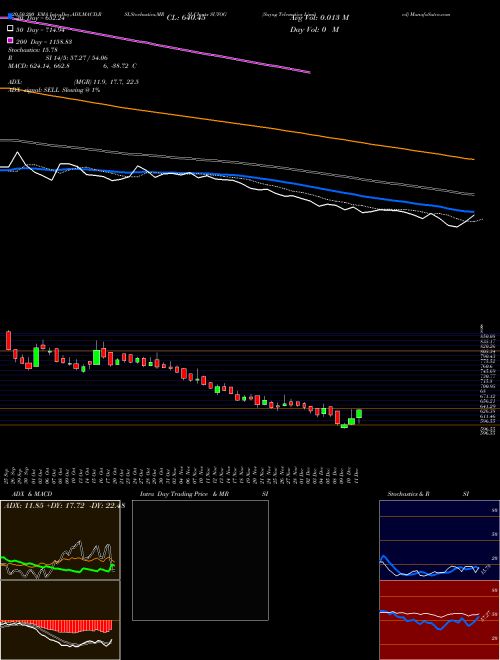
Task: Click the 'CL: 640.45' closing price label
Action: [186, 18]
